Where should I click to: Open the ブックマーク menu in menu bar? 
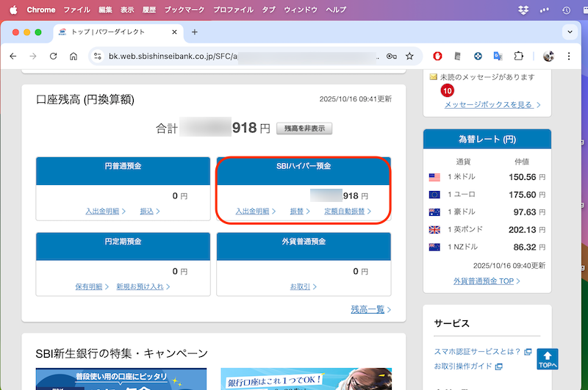[184, 10]
